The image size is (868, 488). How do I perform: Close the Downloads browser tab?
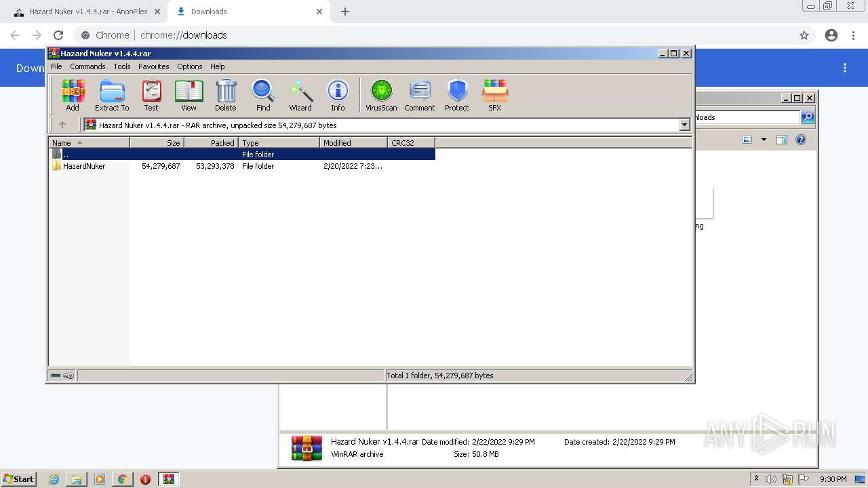pos(319,12)
